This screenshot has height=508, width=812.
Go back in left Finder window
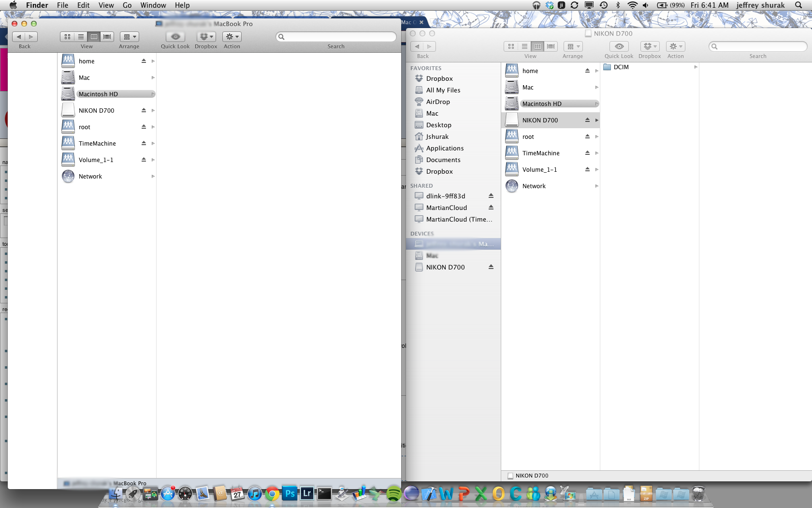[19, 37]
